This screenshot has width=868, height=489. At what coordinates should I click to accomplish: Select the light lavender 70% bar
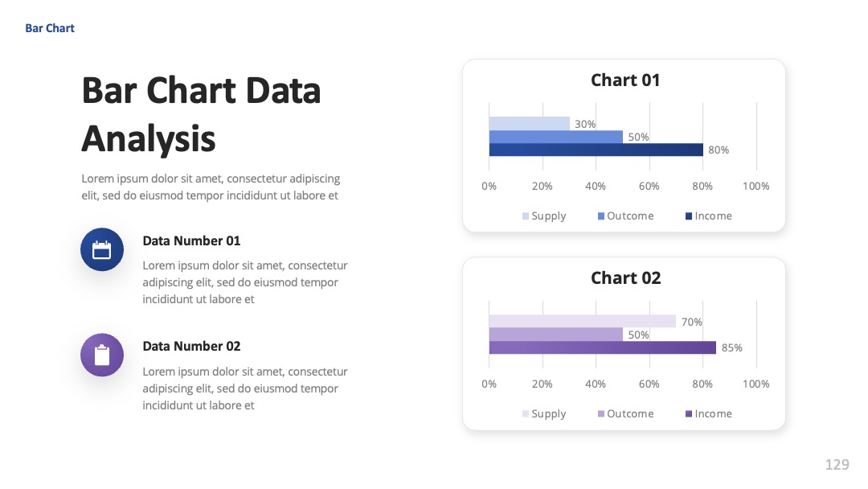coord(583,321)
